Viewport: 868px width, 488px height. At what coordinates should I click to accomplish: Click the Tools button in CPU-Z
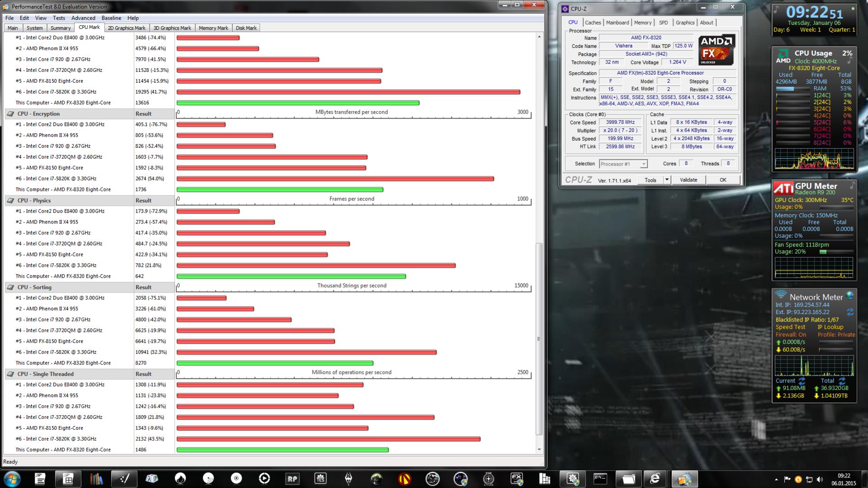coord(650,180)
